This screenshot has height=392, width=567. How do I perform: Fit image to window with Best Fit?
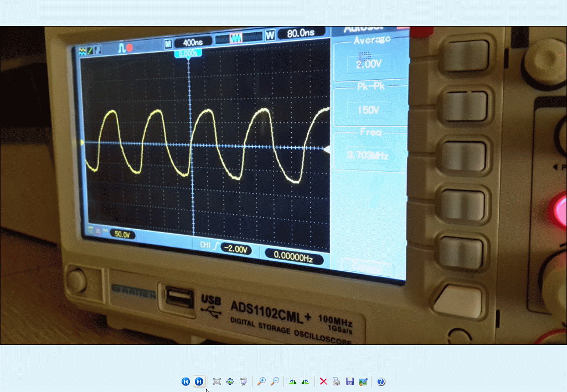coord(217,381)
